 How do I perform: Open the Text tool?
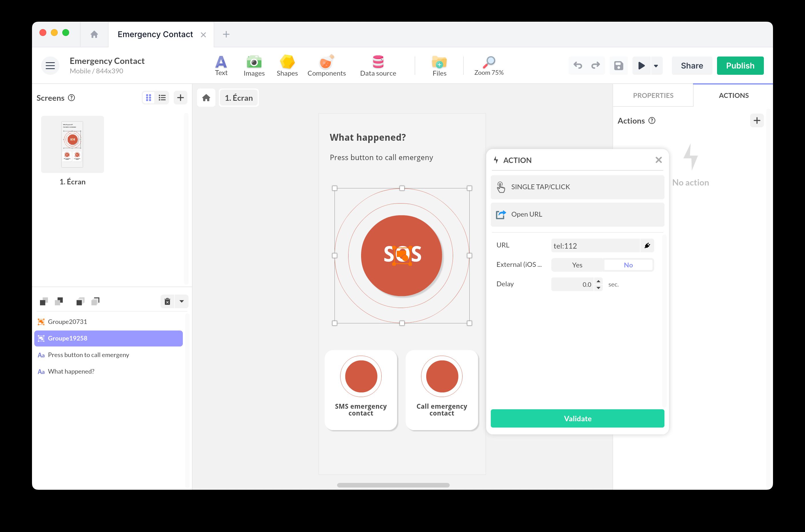click(221, 65)
